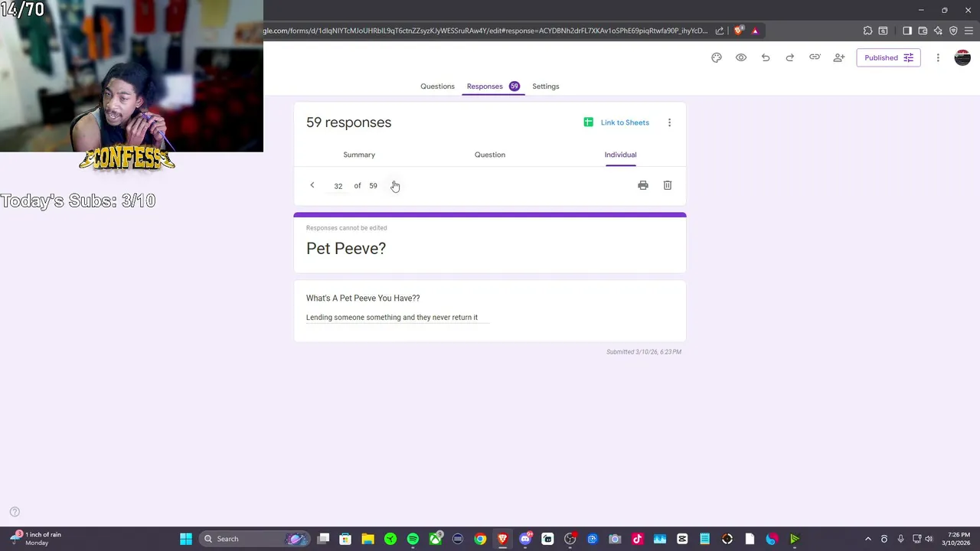Show hidden system tray icons
Viewport: 980px width, 551px height.
click(867, 539)
